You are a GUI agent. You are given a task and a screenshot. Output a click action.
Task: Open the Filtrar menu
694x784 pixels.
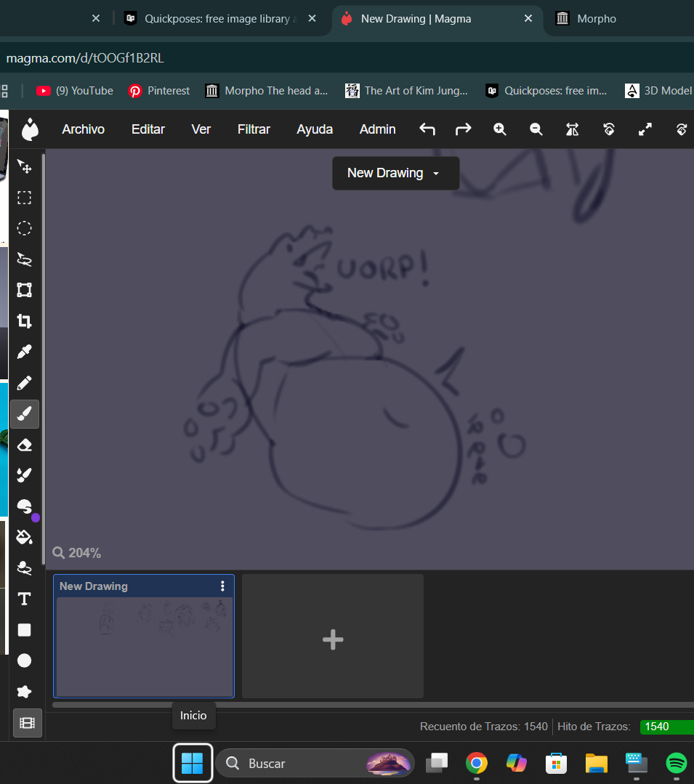(x=254, y=129)
